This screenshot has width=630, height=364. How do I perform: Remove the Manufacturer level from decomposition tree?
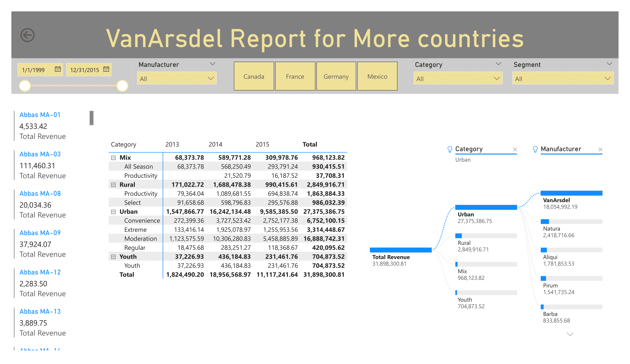(x=600, y=149)
